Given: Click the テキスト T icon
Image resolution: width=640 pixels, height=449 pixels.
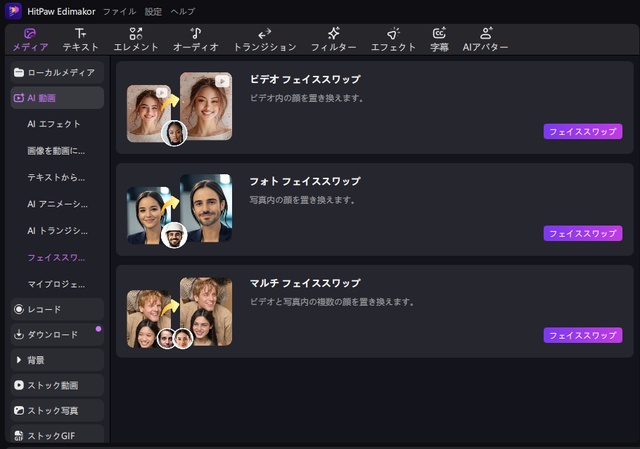Looking at the screenshot, I should 80,33.
